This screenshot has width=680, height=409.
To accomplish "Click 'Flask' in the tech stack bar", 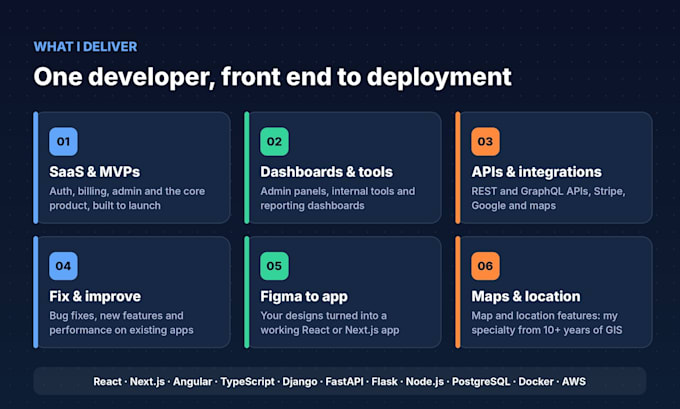I will click(385, 382).
